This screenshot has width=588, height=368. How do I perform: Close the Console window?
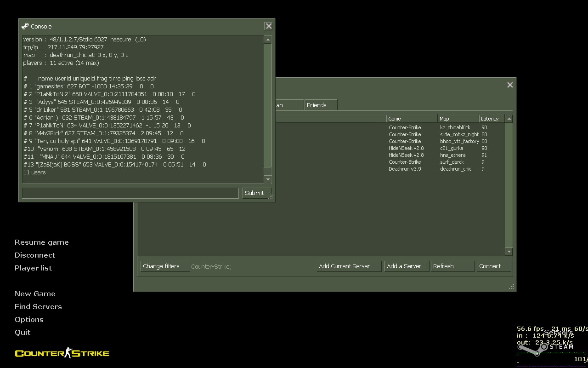pos(269,26)
